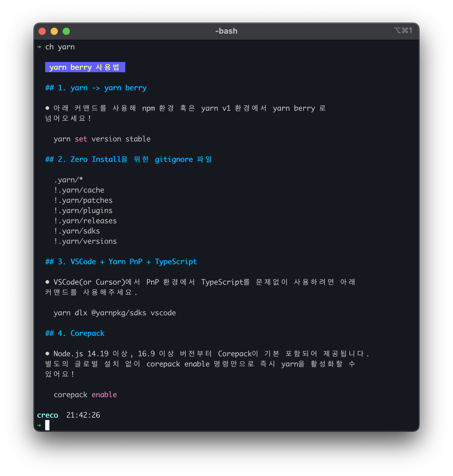Viewport: 453px width, 476px height.
Task: Click the 'yarn dlx @yarnpkg/sdks vscode' command
Action: pyautogui.click(x=115, y=313)
